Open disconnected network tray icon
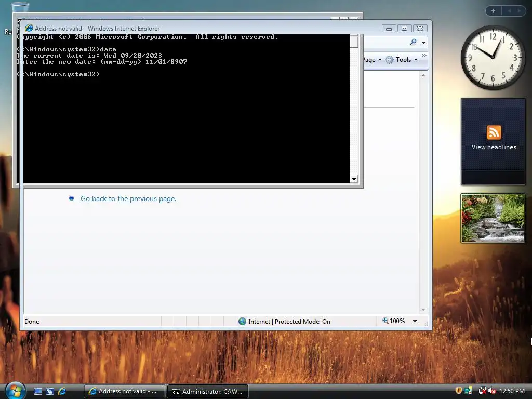This screenshot has height=399, width=532. pos(482,391)
